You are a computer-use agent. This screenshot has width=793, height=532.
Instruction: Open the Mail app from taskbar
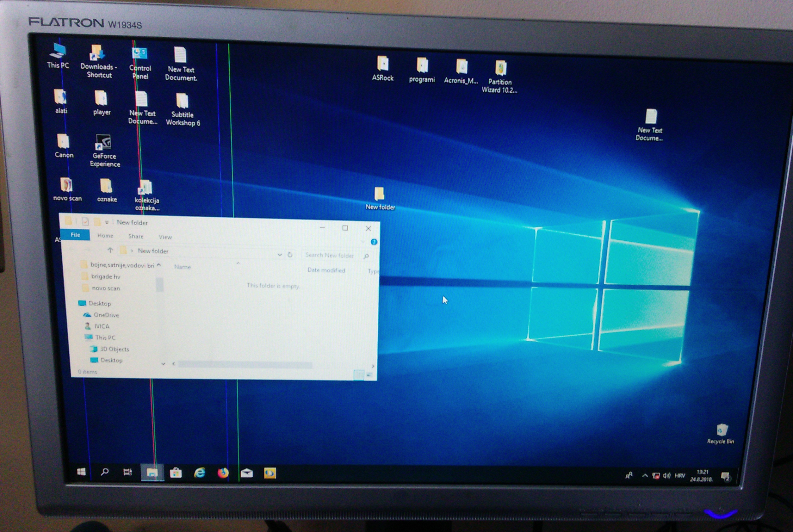pos(247,473)
